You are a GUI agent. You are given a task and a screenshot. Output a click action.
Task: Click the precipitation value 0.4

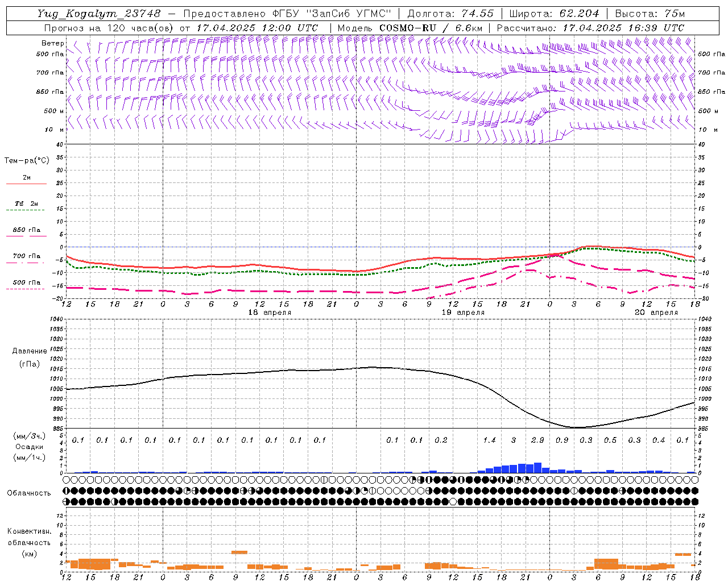click(x=659, y=440)
